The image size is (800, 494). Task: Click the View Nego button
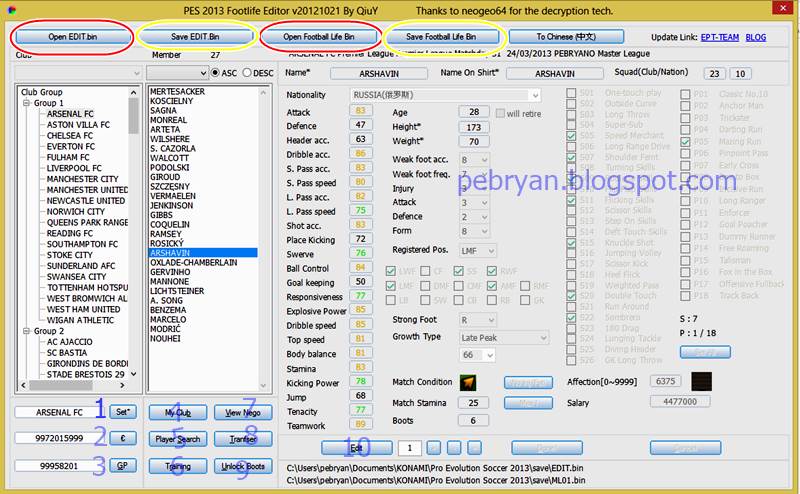[x=243, y=412]
